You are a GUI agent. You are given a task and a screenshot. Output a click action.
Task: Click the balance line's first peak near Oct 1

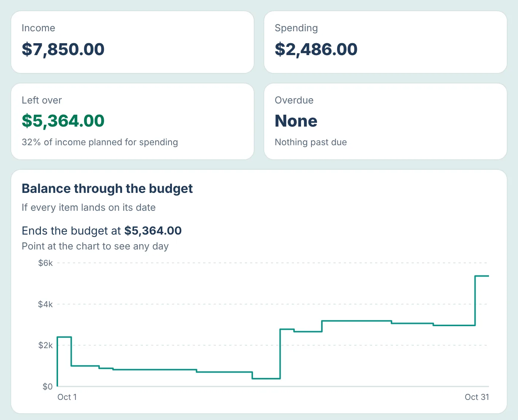(x=64, y=337)
